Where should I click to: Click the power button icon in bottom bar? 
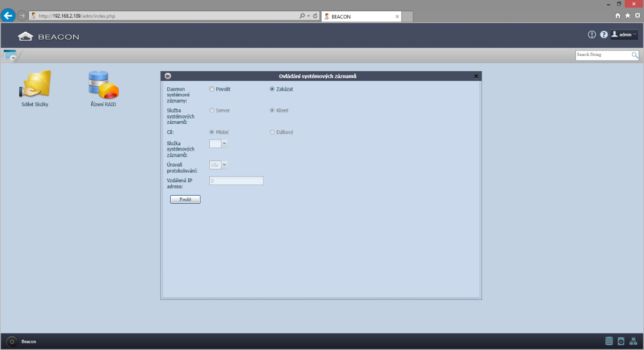click(12, 341)
